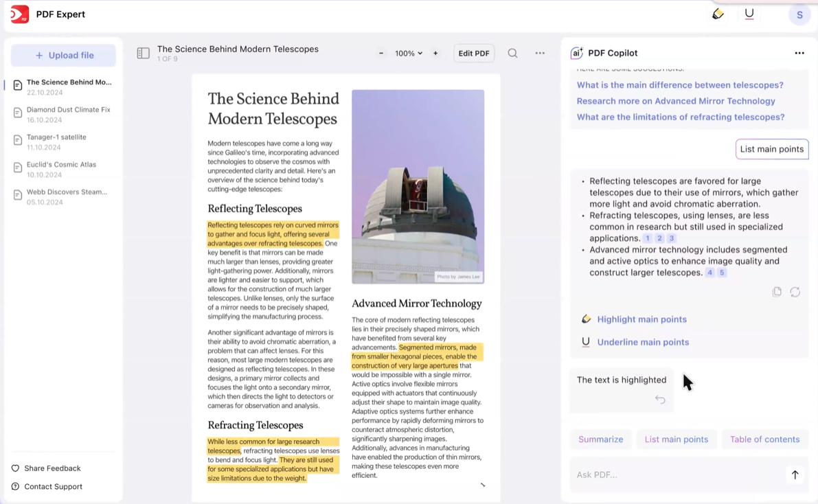The height and width of the screenshot is (504, 818).
Task: Open the Tanager-1 satellite file
Action: [63, 142]
